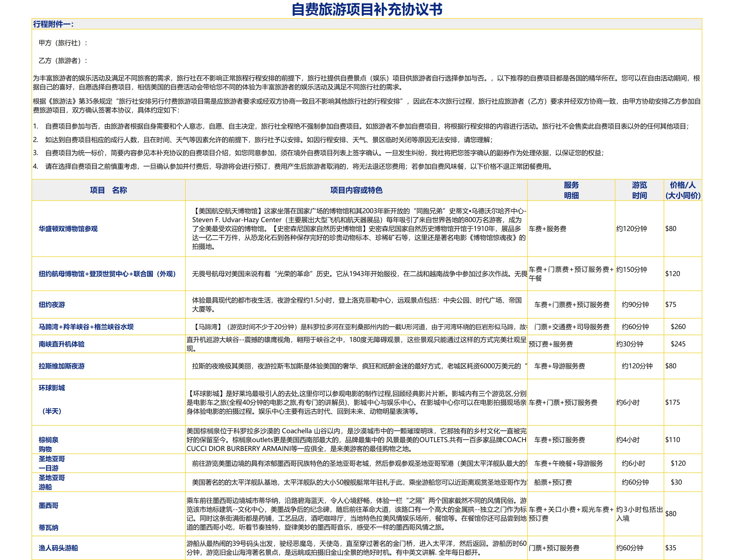Click the 门票+预订服务费 service cell
Viewport: 734px width, 560px height.
point(571,548)
